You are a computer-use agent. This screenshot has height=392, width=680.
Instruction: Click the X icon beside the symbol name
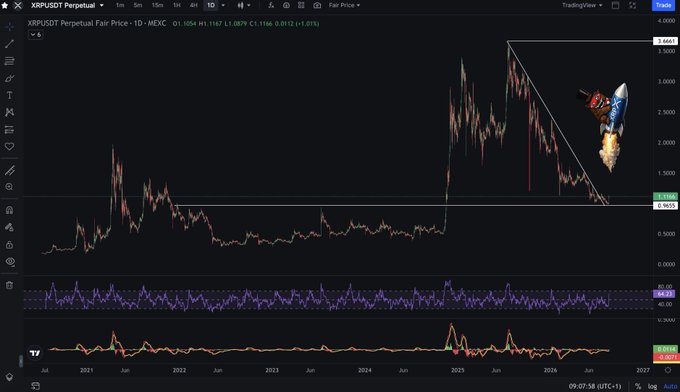point(18,6)
